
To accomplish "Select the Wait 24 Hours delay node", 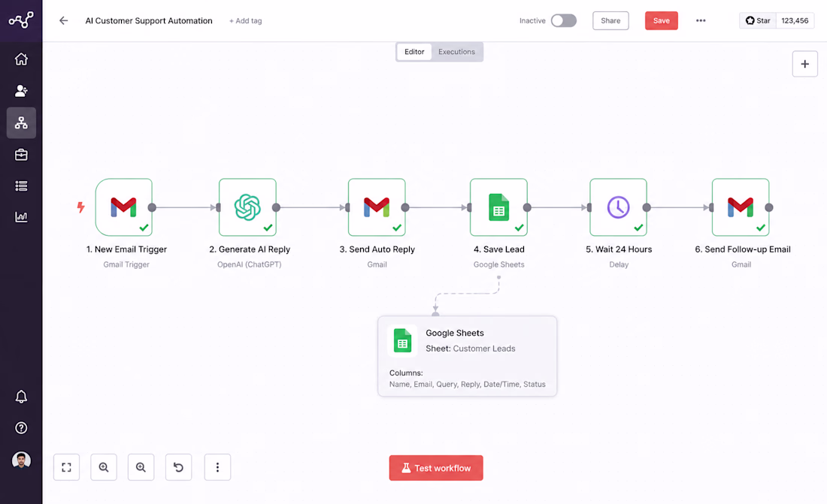I will coord(618,207).
